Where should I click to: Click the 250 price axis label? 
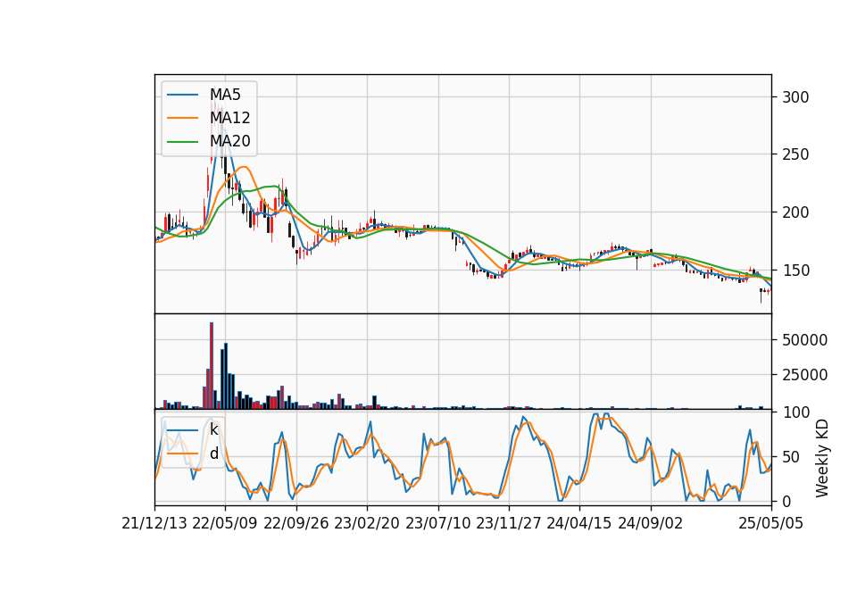click(795, 154)
